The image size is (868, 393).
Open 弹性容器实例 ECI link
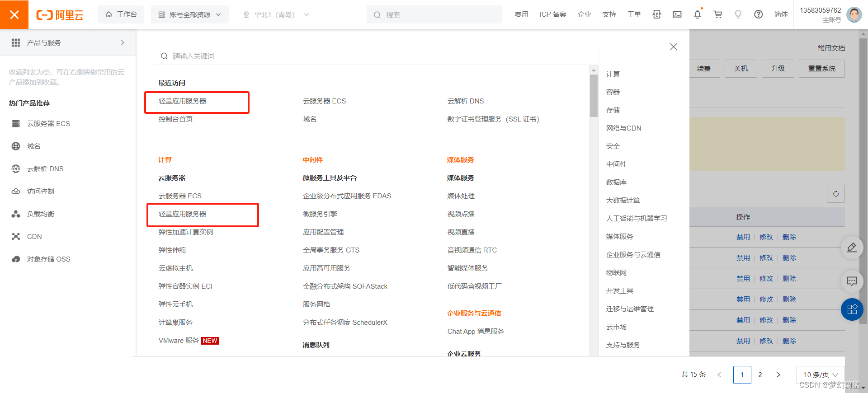click(x=185, y=286)
